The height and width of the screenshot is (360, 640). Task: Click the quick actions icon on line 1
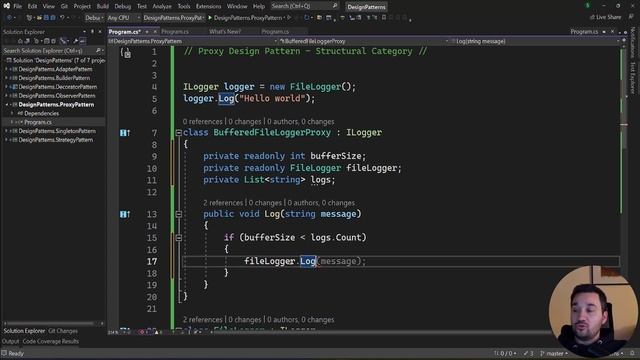126,53
